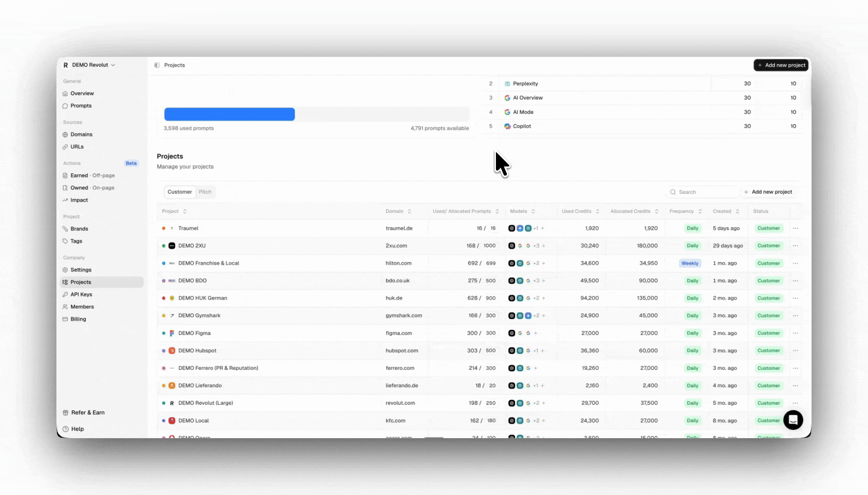Click the project Search field
This screenshot has height=495, width=868.
point(702,192)
